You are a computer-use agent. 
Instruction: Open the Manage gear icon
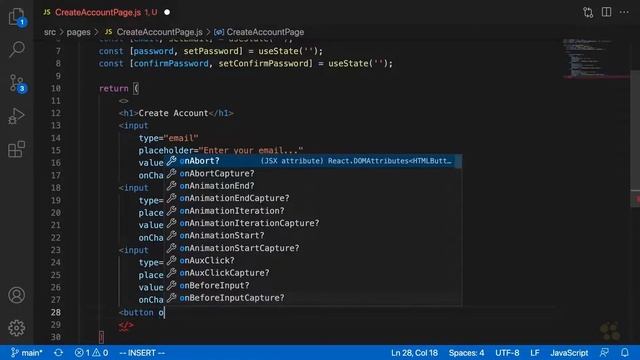click(x=17, y=328)
